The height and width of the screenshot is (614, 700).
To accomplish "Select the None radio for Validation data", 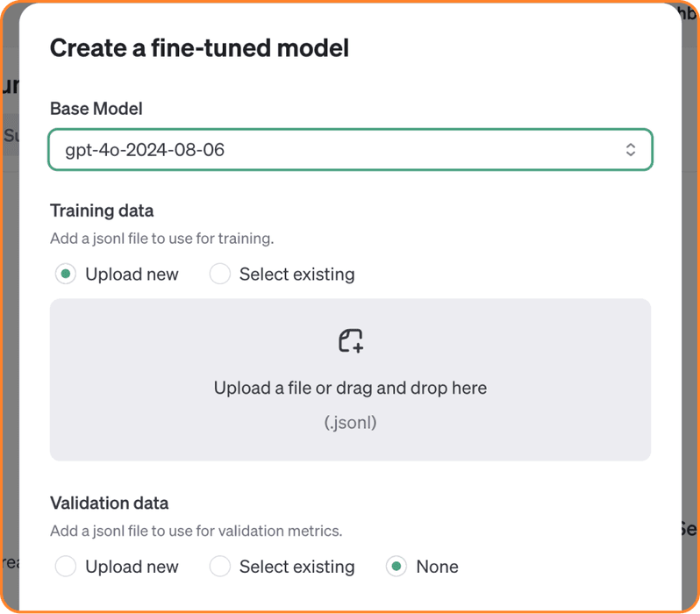I will point(396,567).
